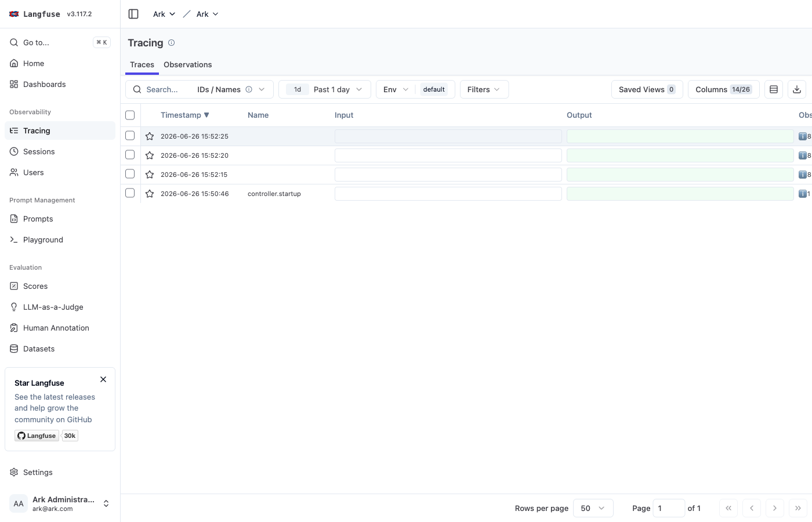Select Tracing in the sidebar
Image resolution: width=812 pixels, height=522 pixels.
coord(60,130)
